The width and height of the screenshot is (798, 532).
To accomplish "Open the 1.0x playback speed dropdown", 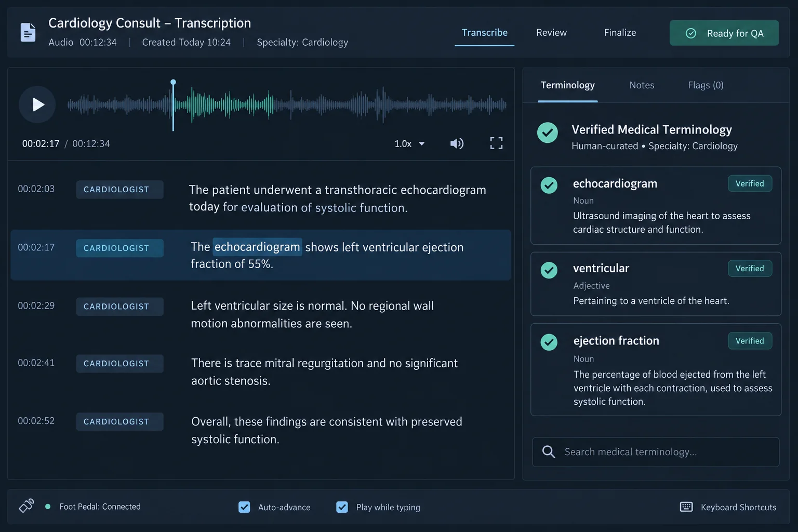I will [409, 144].
